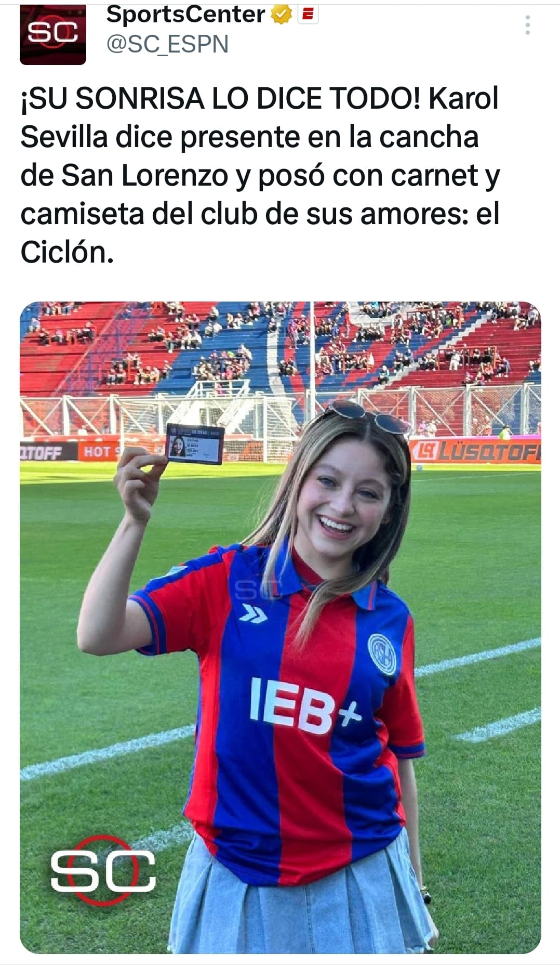Click the sunglasses resting on her head
560x966 pixels.
point(370,416)
